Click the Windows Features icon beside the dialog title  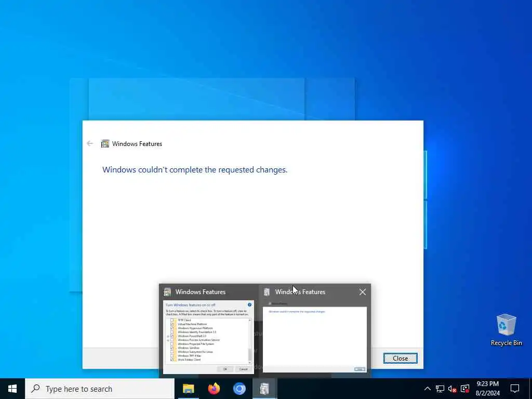[105, 143]
